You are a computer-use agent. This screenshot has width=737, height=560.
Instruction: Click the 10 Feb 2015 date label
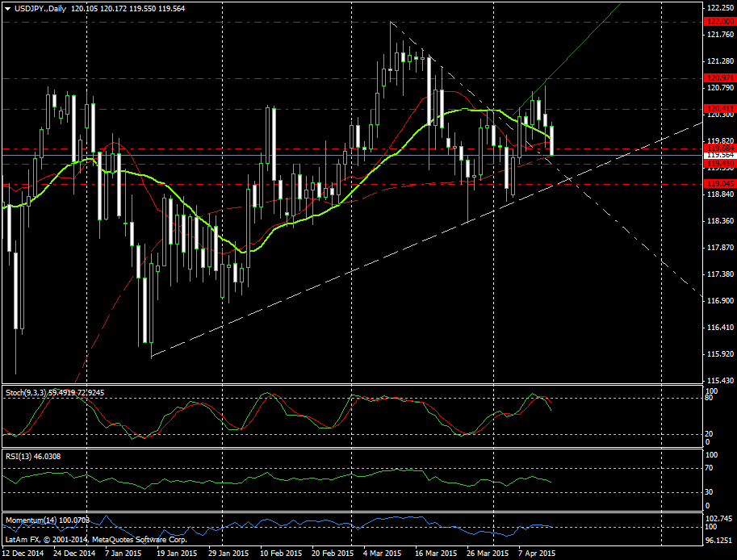click(282, 554)
